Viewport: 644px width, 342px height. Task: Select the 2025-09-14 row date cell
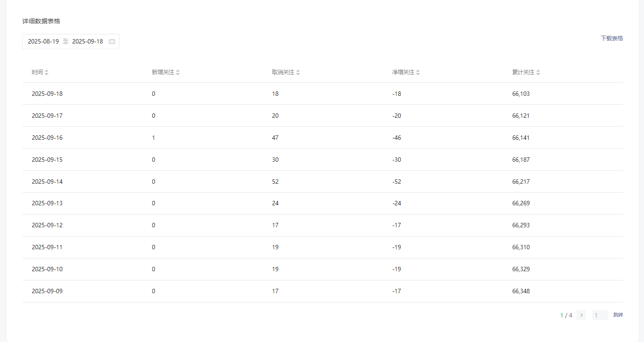click(x=47, y=182)
